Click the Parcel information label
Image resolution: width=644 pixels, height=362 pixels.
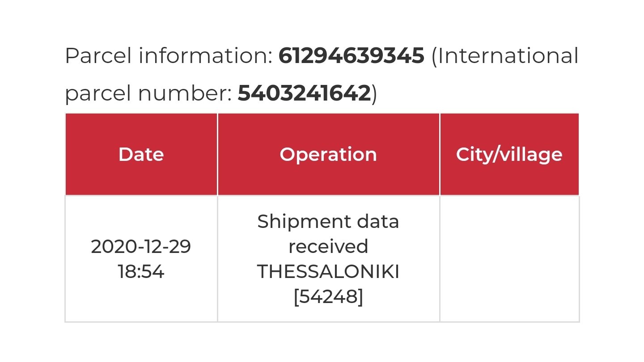click(x=169, y=56)
